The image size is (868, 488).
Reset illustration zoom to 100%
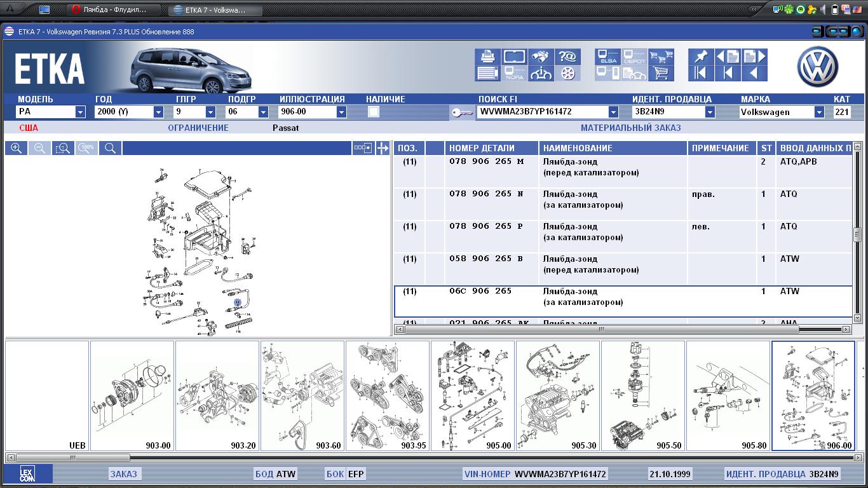86,148
